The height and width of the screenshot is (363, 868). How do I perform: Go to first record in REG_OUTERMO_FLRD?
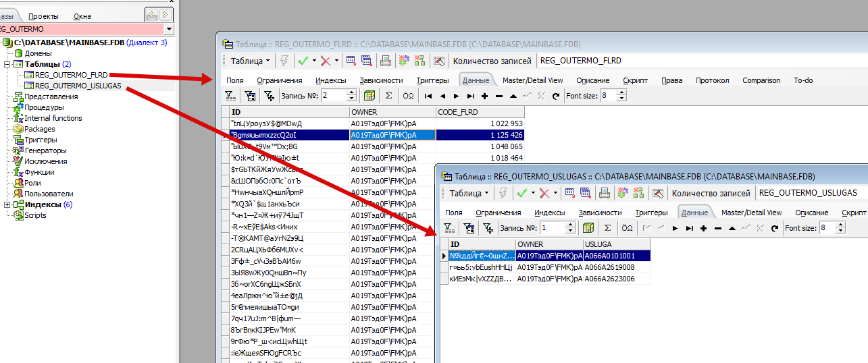[x=428, y=96]
